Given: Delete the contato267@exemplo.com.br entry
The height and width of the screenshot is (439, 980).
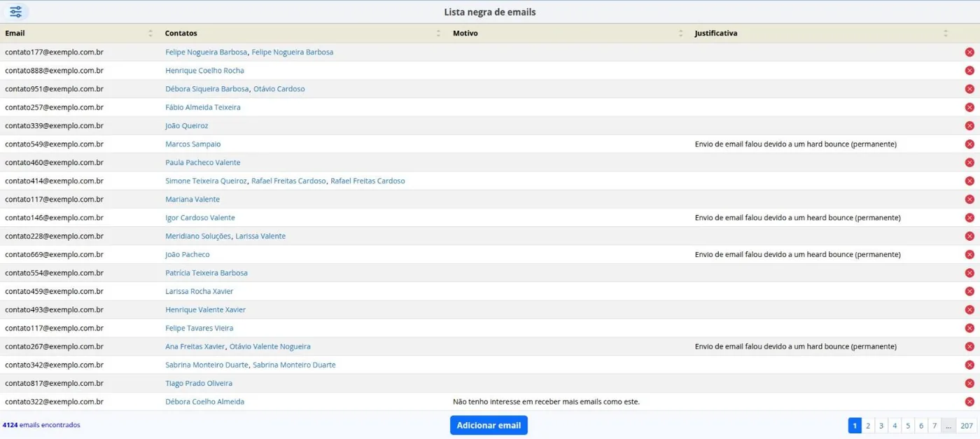Looking at the screenshot, I should pos(969,347).
